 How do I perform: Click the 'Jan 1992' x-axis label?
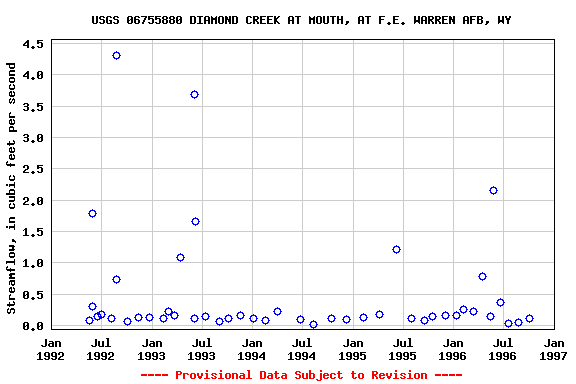click(x=51, y=349)
